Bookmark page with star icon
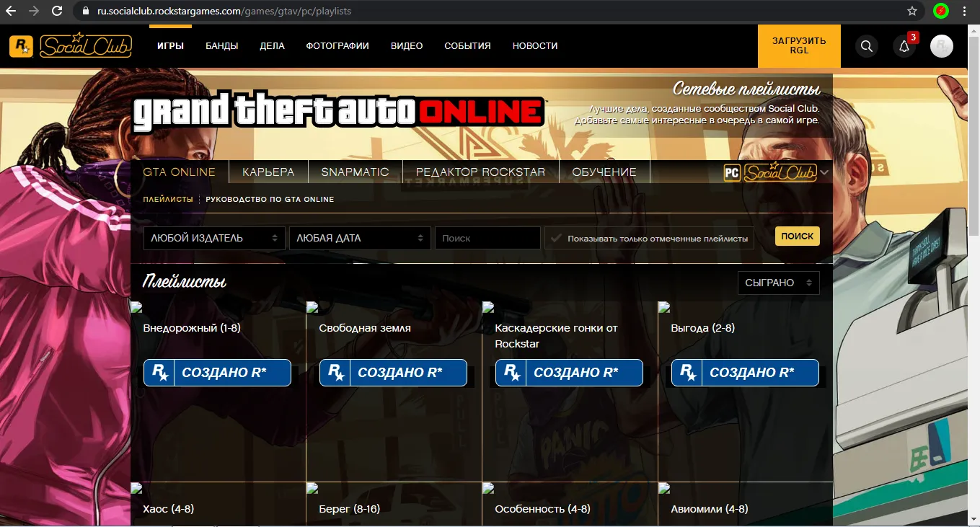The height and width of the screenshot is (527, 980). pos(912,12)
